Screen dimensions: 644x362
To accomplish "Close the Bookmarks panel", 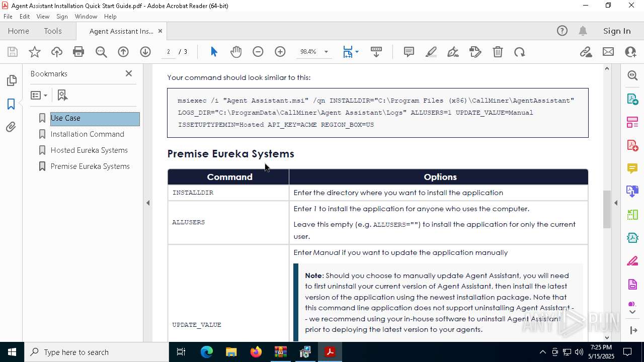I will point(129,73).
